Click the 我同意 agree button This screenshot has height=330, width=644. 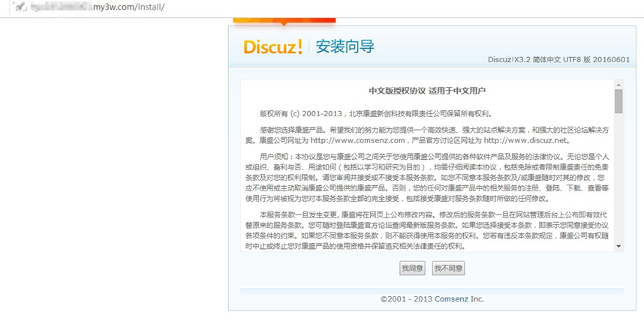pos(412,268)
